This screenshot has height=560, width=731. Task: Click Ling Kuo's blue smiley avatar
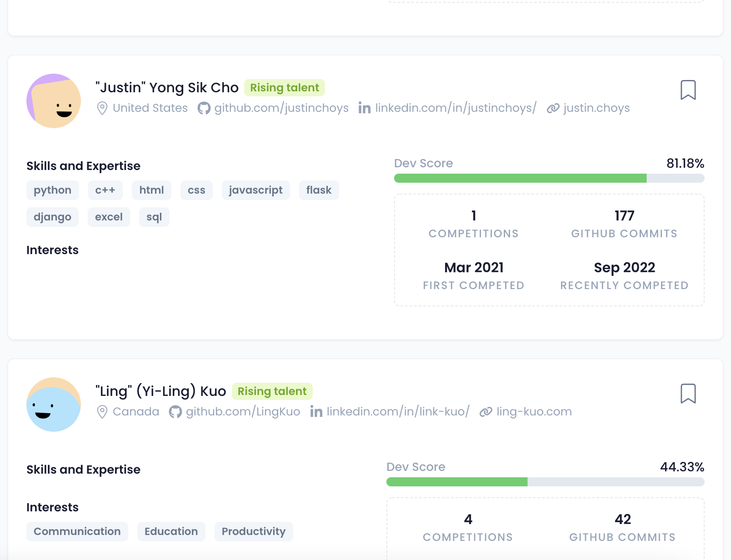[54, 405]
